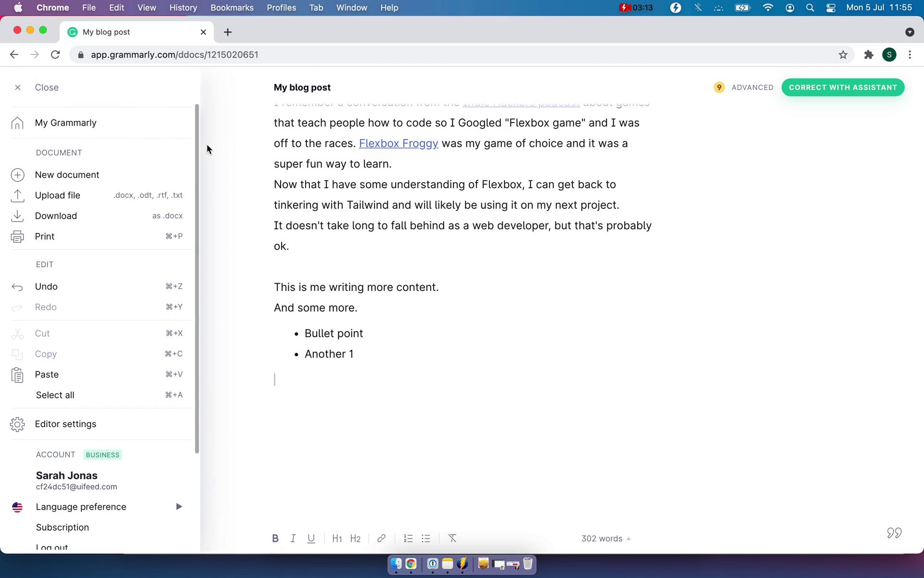Insert a numbered list
This screenshot has width=924, height=578.
[x=408, y=539]
